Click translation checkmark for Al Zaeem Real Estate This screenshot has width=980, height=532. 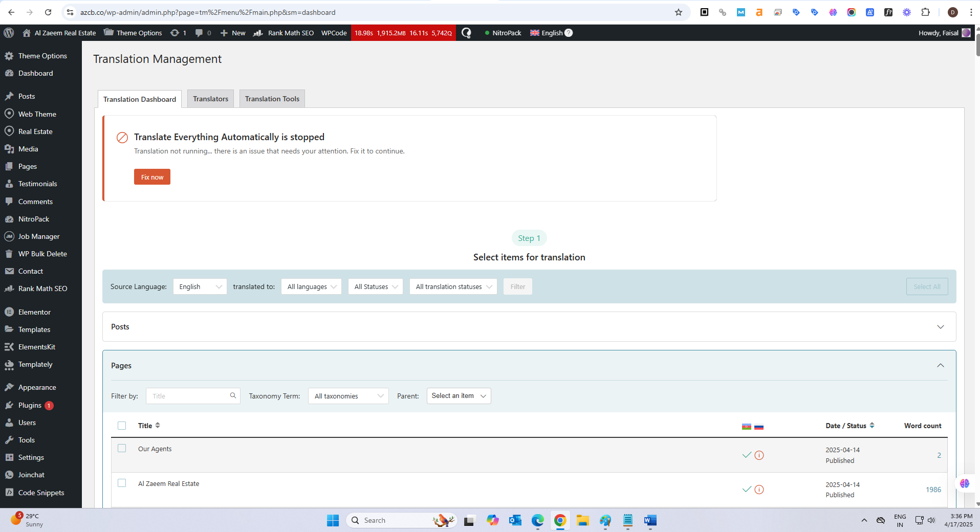point(747,489)
